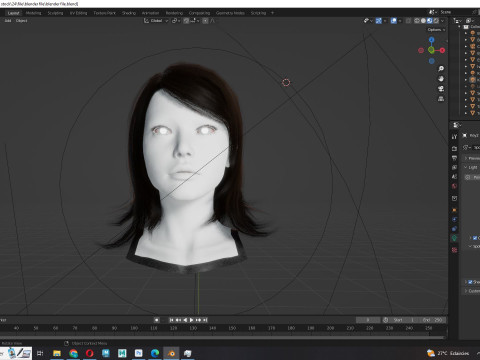
Task: Click the current frame number field
Action: tap(368, 320)
